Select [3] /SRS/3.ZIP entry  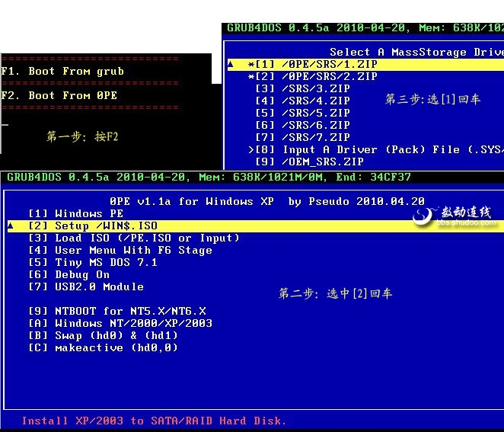click(x=302, y=88)
